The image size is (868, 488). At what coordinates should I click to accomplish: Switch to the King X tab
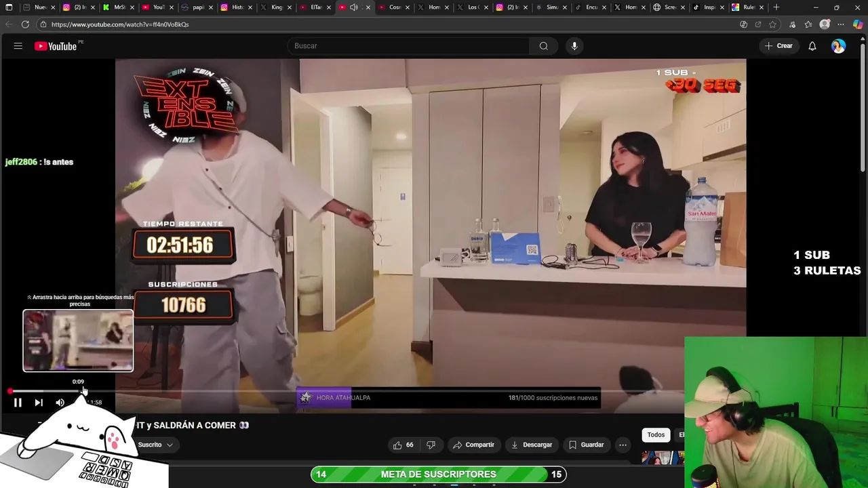click(x=275, y=7)
